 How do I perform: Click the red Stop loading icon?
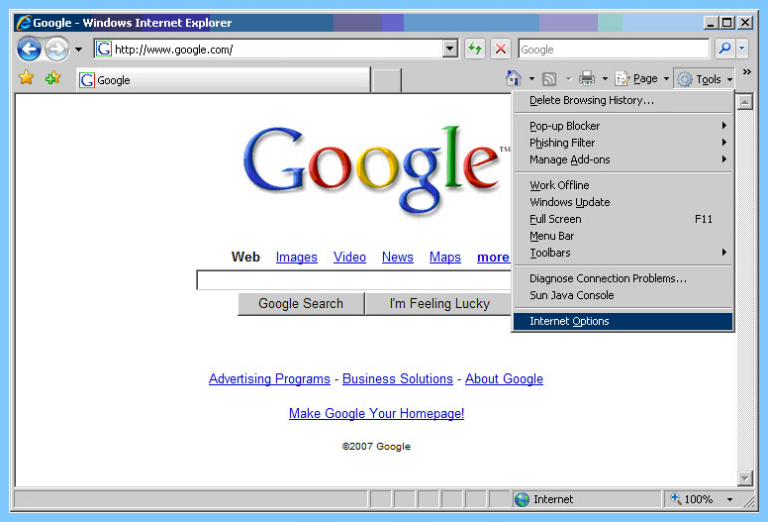pyautogui.click(x=501, y=48)
